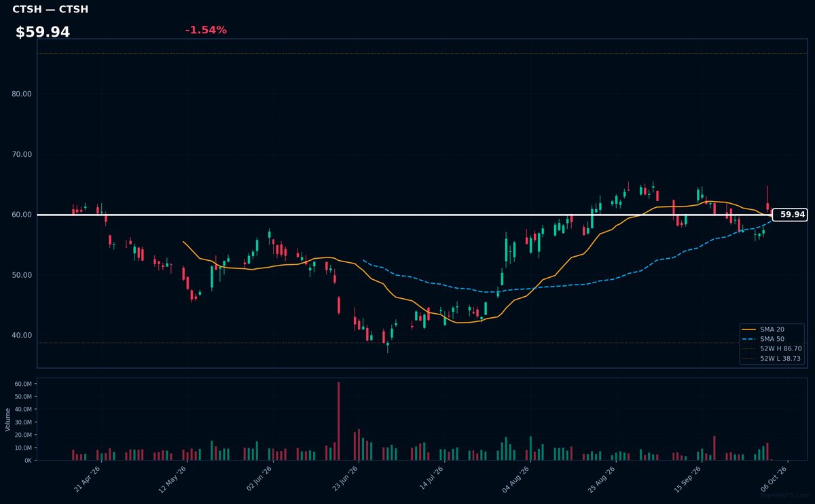
Task: Select the SMA 20 legend entry
Action: (x=772, y=329)
